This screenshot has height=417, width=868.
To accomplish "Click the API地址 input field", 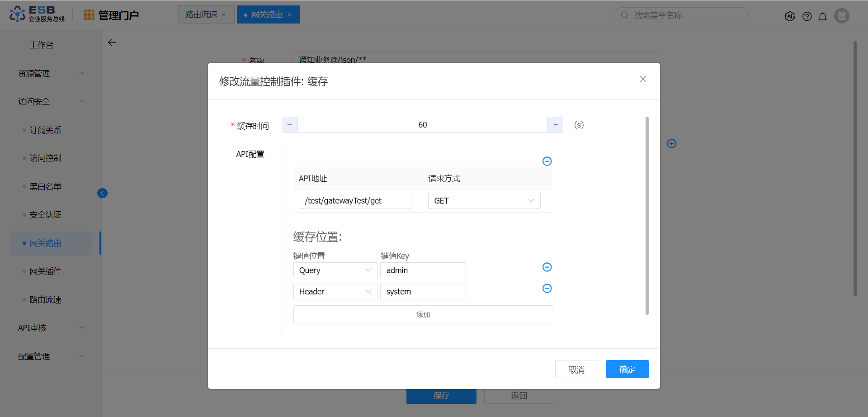I will pyautogui.click(x=355, y=201).
